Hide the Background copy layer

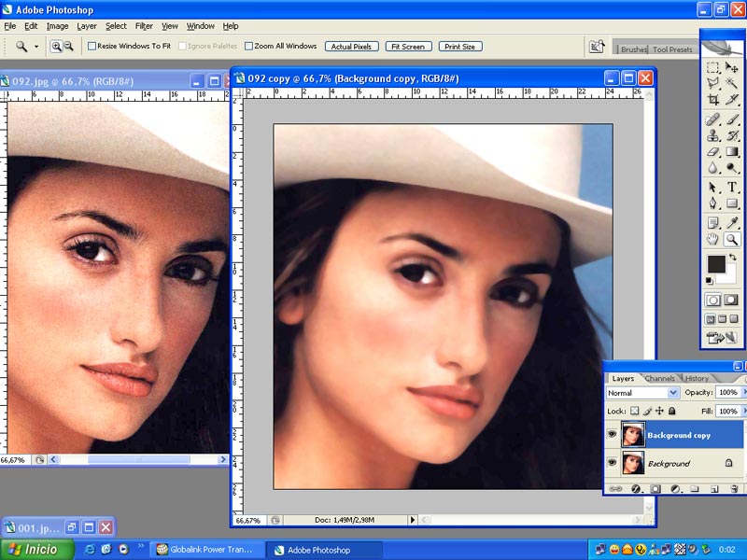tap(613, 435)
